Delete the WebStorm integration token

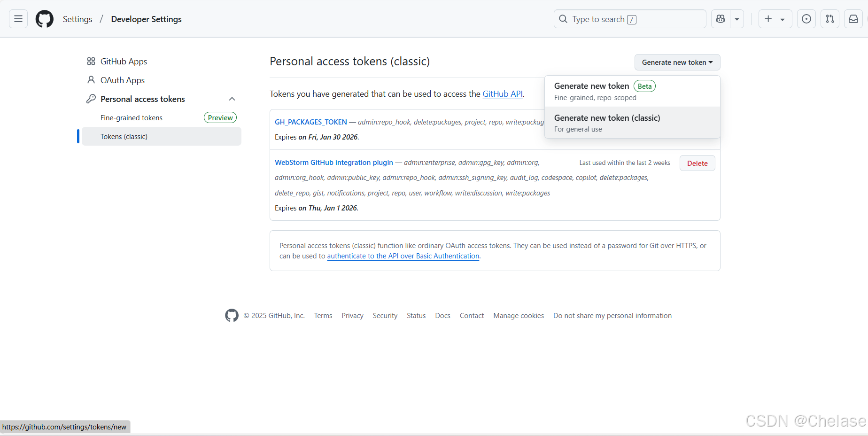(x=697, y=163)
